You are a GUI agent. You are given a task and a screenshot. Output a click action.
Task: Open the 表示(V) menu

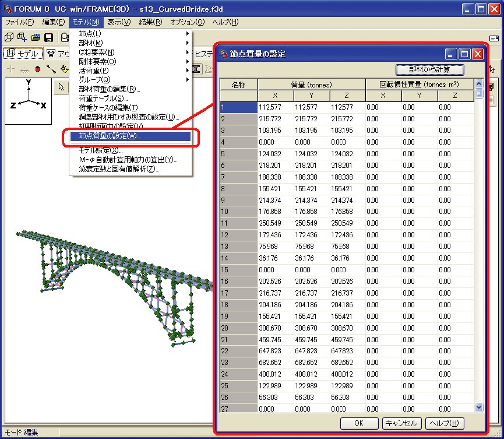[x=119, y=22]
